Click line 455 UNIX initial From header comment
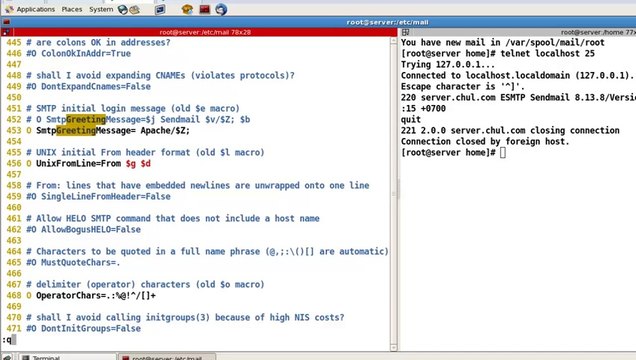This screenshot has height=360, width=636. point(145,152)
